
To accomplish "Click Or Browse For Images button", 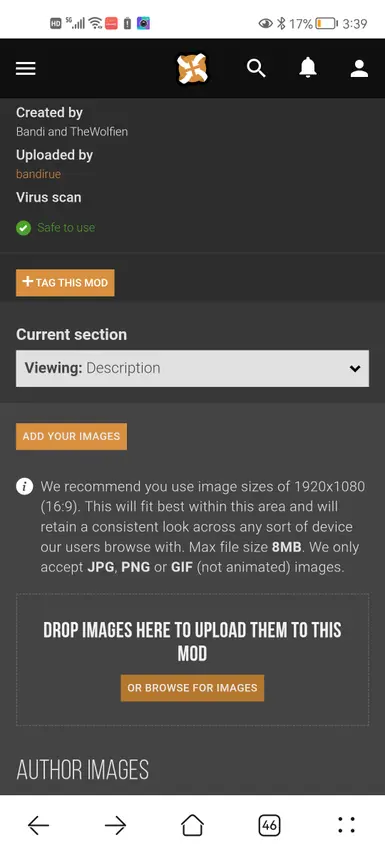I will tap(192, 688).
